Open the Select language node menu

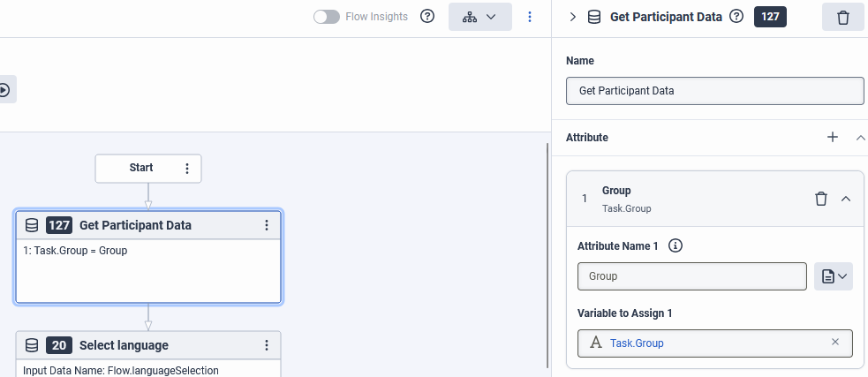point(267,345)
